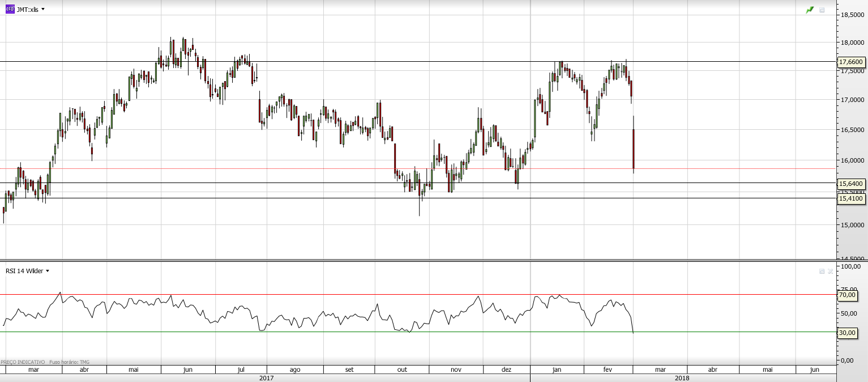The width and height of the screenshot is (868, 382).
Task: Click the 15,0000 price axis value
Action: pyautogui.click(x=853, y=225)
